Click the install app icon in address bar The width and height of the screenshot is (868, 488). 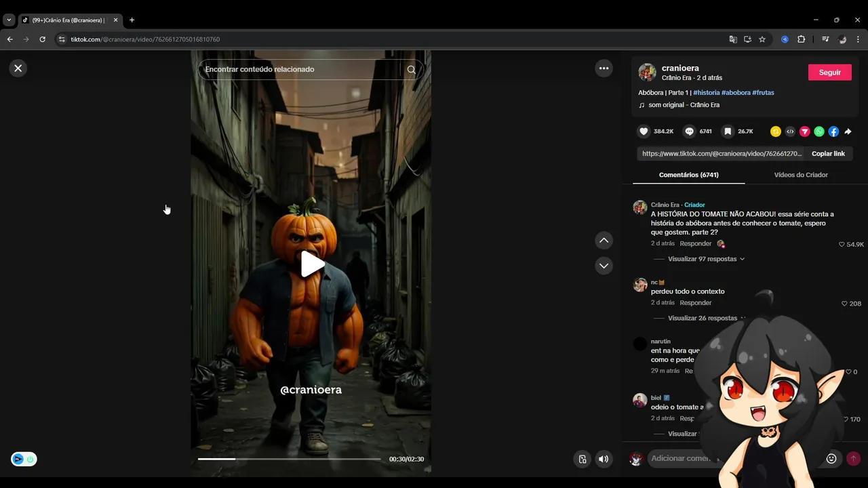click(747, 39)
